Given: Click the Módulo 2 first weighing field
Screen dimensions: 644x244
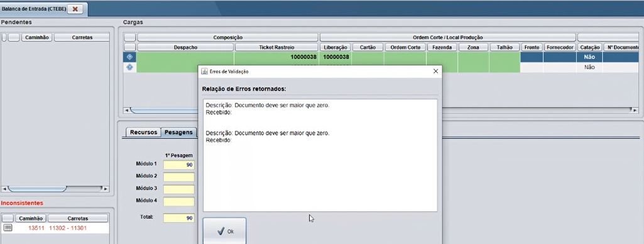Looking at the screenshot, I should pyautogui.click(x=178, y=177).
